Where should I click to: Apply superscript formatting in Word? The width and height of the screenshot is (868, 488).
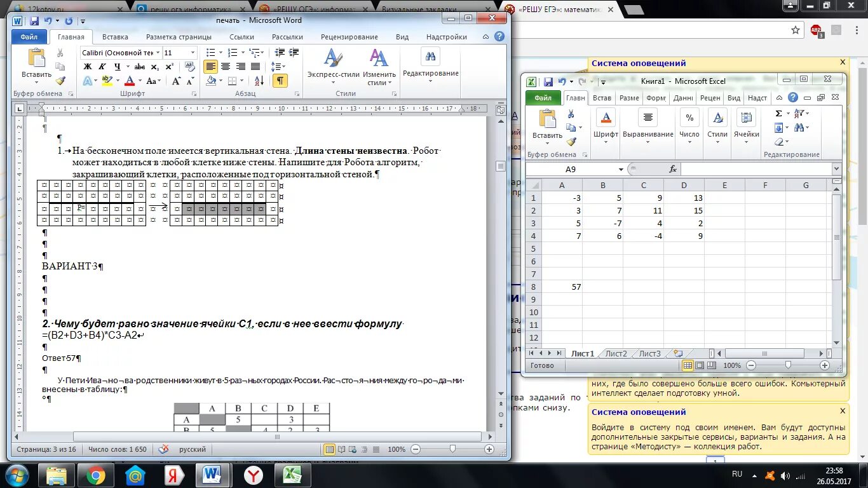[x=170, y=67]
